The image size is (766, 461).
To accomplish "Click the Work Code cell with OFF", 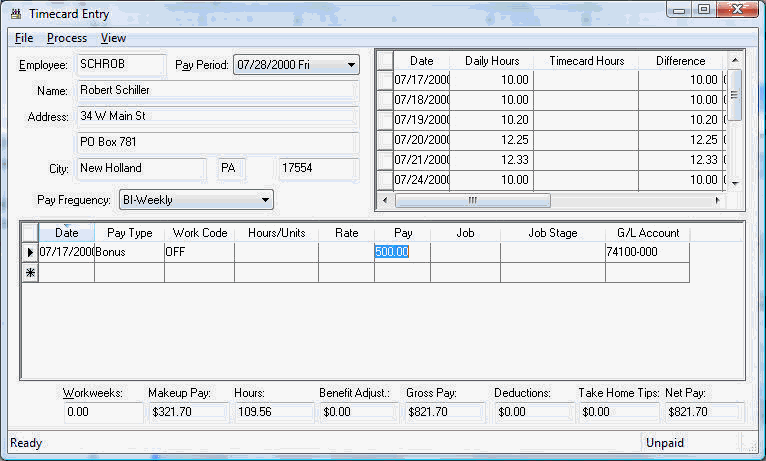I will point(199,252).
